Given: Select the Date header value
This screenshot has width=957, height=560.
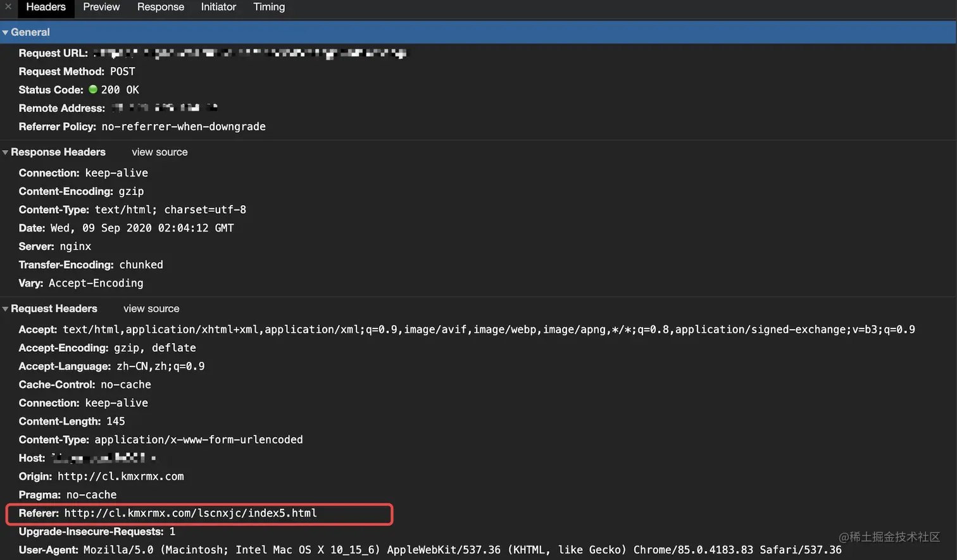Looking at the screenshot, I should (142, 228).
